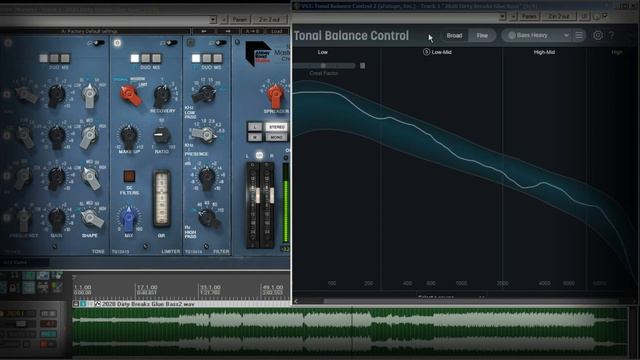This screenshot has width=640, height=360.
Task: Click the A: Factory Default settings preset name
Action: [x=90, y=31]
